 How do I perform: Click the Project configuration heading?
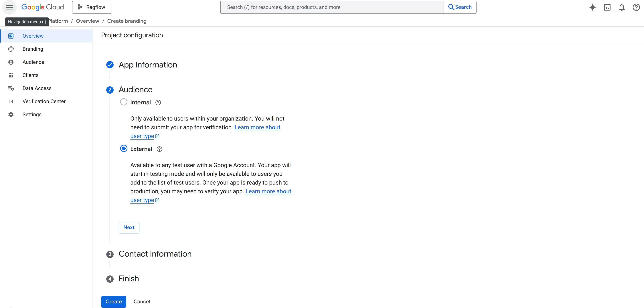pos(132,35)
